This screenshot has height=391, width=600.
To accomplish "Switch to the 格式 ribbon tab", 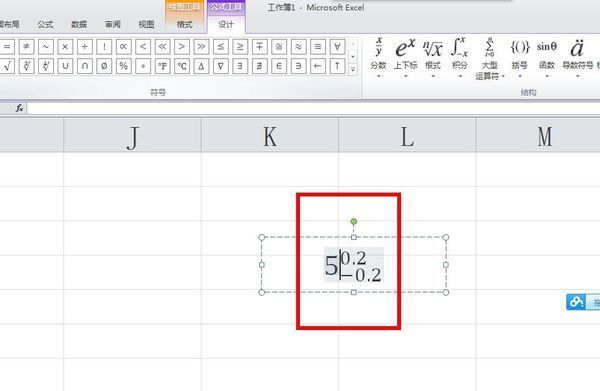I will (184, 24).
